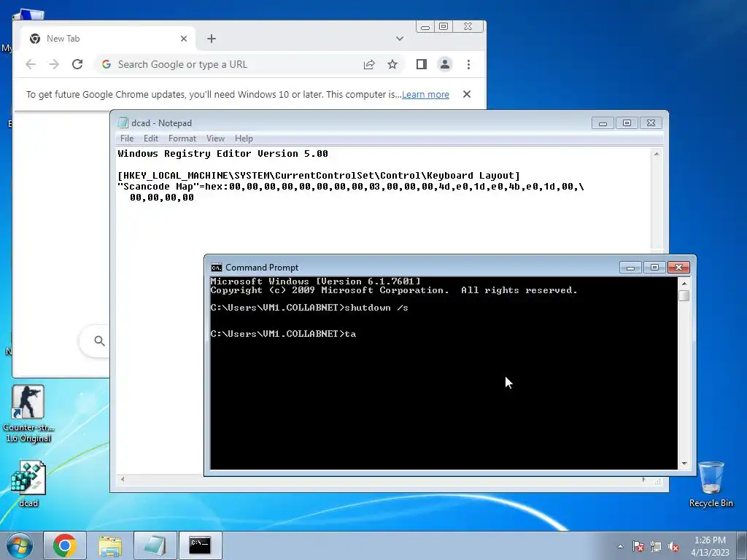Screen dimensions: 747x560
Task: Maximize the Notepad window
Action: tap(627, 123)
